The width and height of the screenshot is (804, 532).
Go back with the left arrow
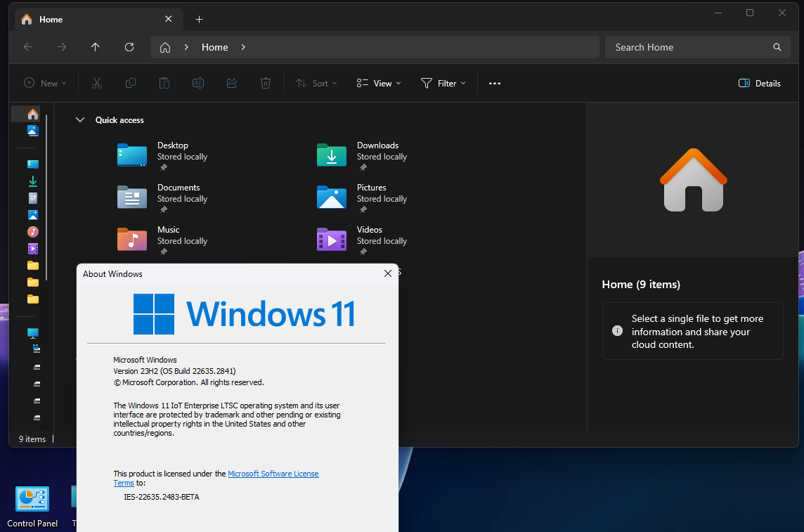click(x=28, y=47)
